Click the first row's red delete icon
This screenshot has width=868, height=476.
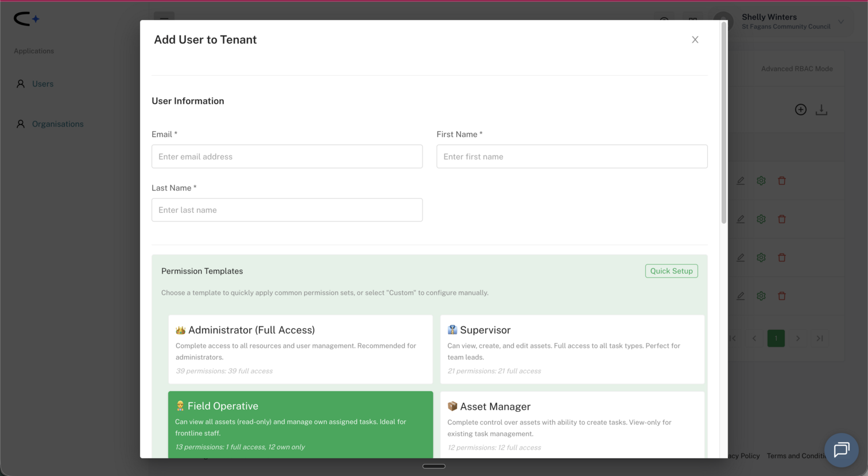coord(781,181)
